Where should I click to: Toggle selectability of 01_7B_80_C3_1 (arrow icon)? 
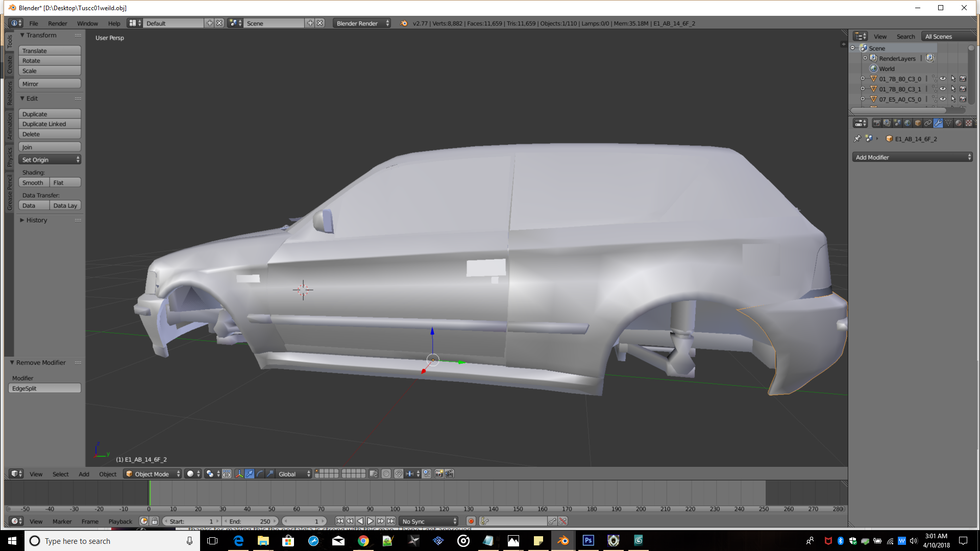(x=953, y=89)
